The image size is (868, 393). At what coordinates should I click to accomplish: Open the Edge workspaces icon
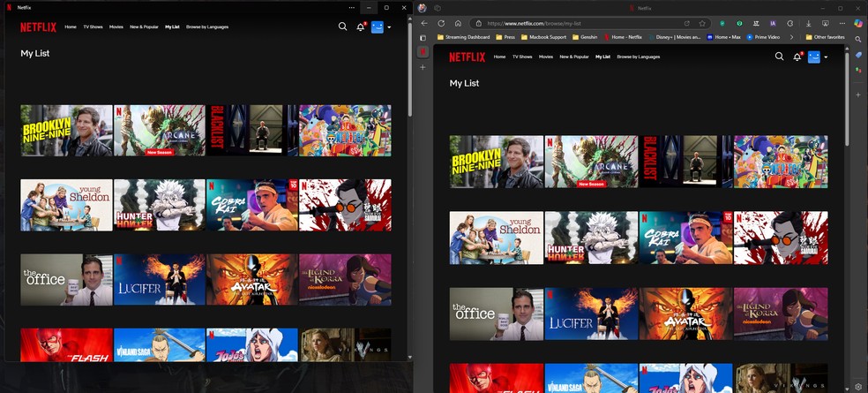438,8
